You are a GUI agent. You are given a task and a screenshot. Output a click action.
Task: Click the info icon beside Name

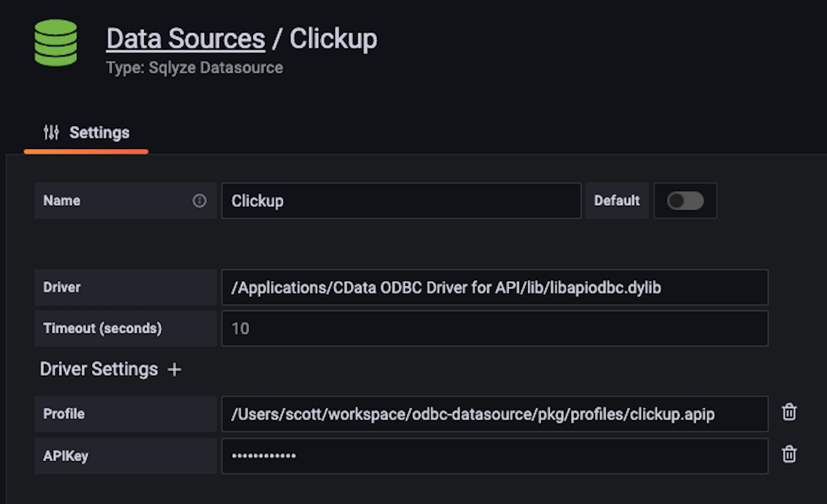200,201
